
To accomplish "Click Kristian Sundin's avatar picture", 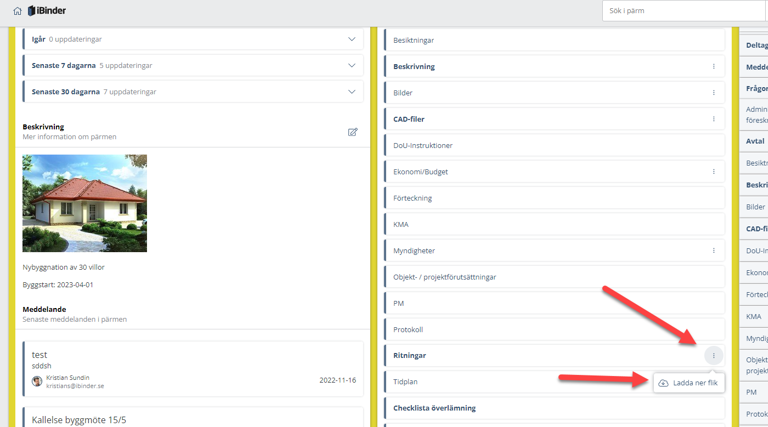I will coord(37,381).
